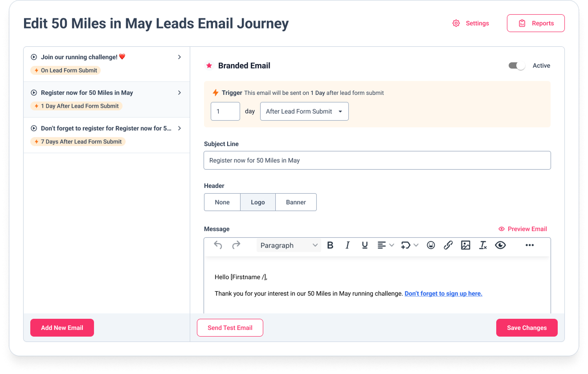Open the text alignment options

point(385,245)
